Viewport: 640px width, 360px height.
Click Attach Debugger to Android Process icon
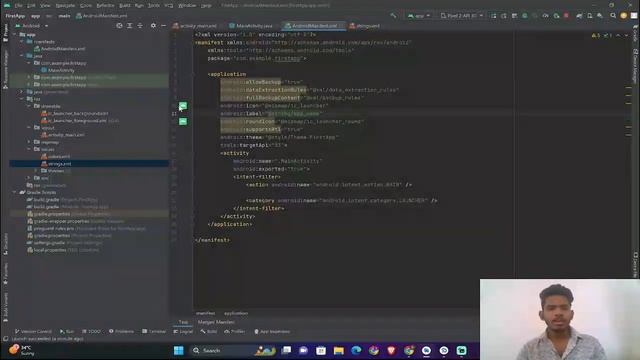(x=556, y=16)
